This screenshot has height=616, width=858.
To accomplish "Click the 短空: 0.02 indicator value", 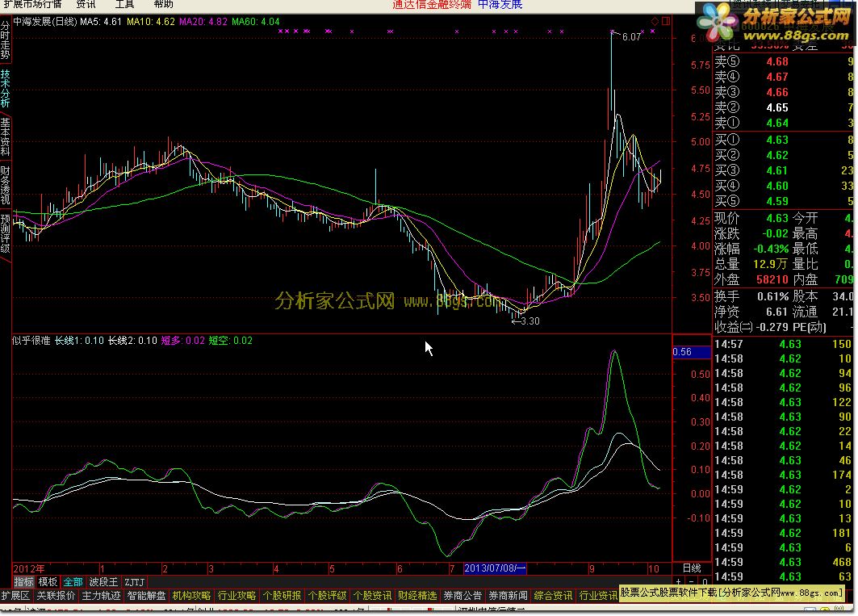I will tap(230, 341).
